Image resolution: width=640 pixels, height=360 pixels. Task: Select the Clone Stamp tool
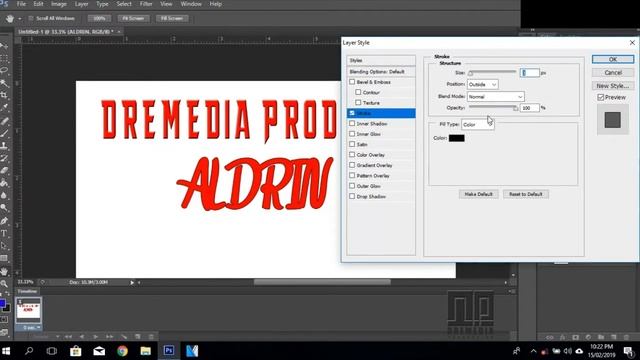point(4,145)
